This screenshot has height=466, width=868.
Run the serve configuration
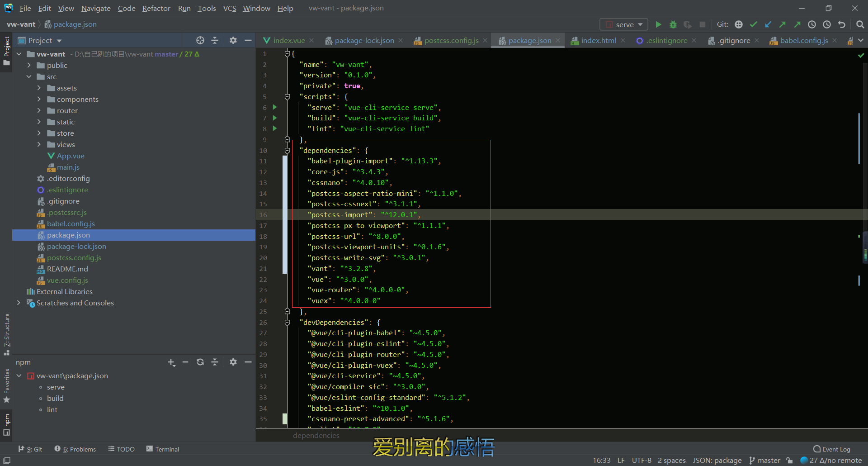pos(658,24)
